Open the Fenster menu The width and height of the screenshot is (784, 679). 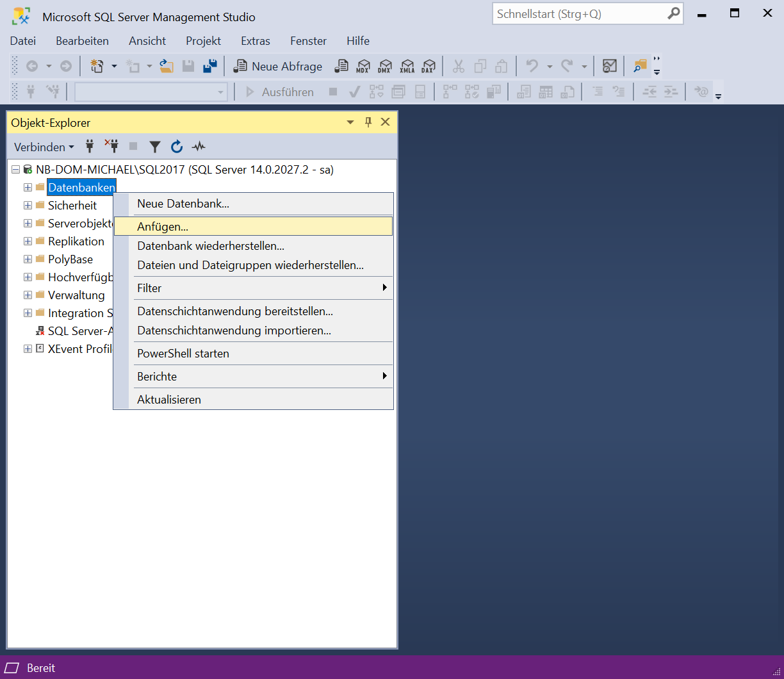309,41
